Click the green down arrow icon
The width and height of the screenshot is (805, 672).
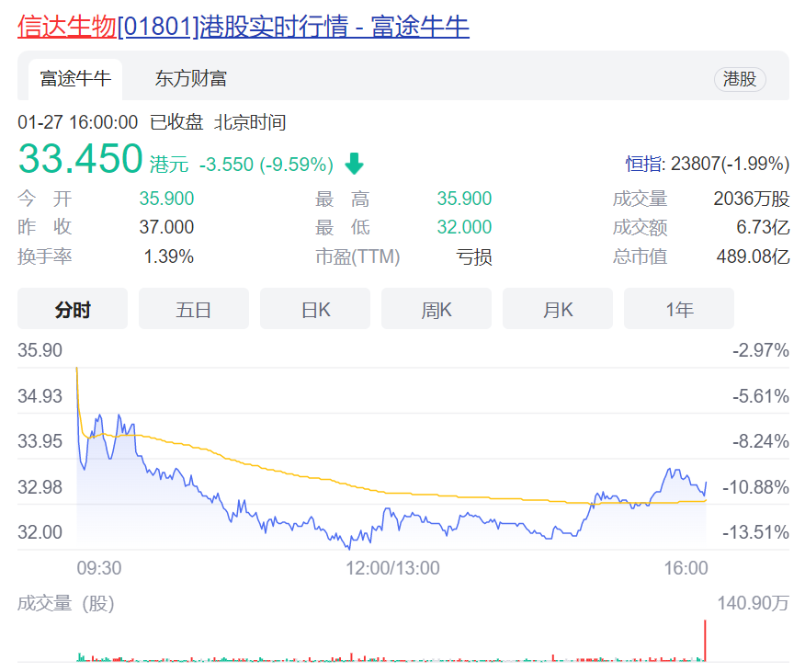[354, 165]
